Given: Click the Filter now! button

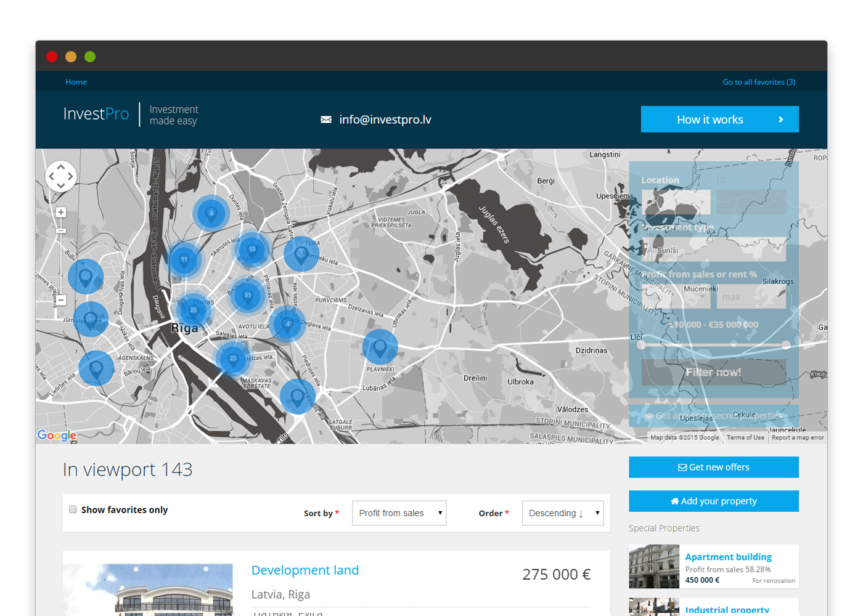Looking at the screenshot, I should pos(714,372).
